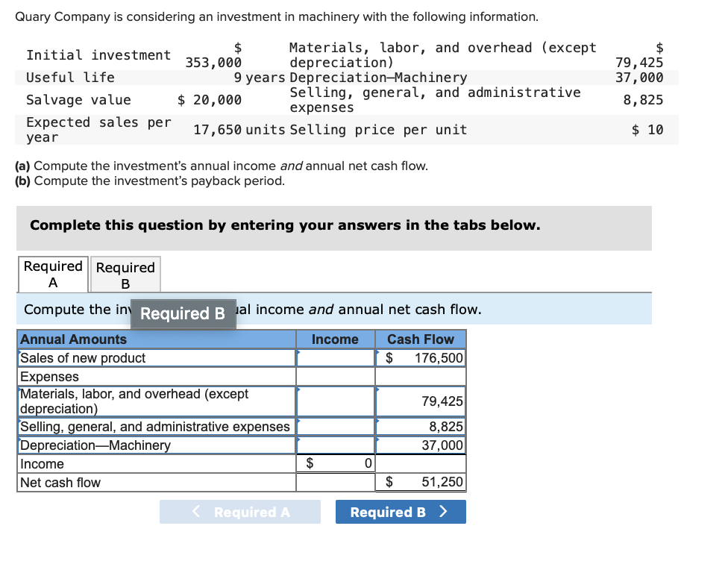Click the right chevron on Required B button
The image size is (728, 567).
click(443, 511)
